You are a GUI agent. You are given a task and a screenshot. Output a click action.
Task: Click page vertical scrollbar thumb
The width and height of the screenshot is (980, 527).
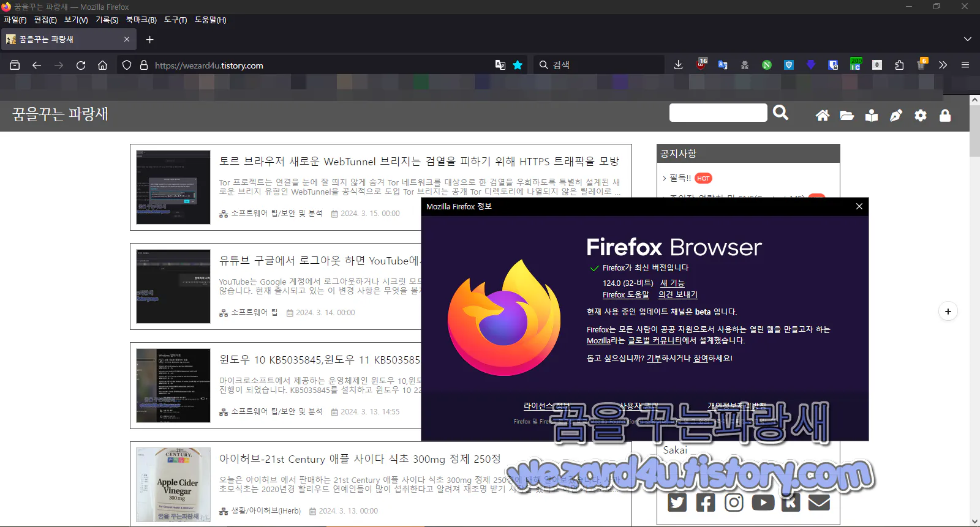point(974,130)
